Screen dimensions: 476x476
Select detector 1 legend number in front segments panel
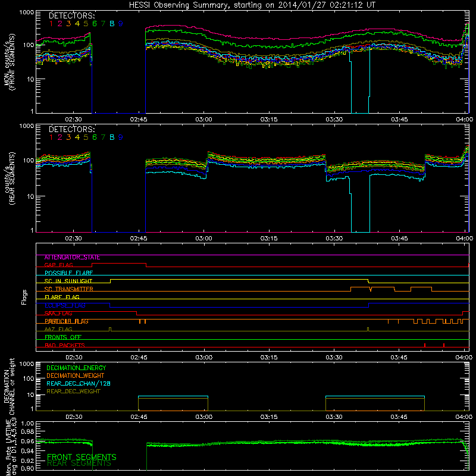point(51,23)
